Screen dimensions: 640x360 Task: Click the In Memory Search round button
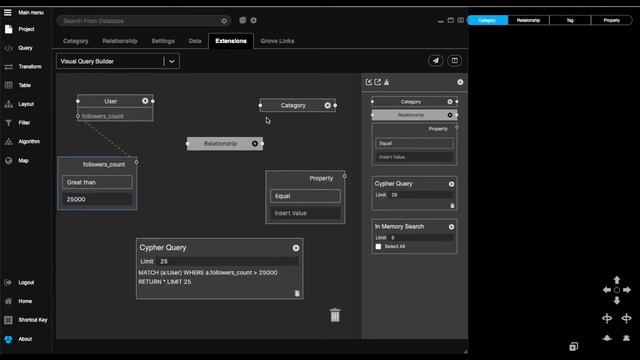(x=451, y=227)
